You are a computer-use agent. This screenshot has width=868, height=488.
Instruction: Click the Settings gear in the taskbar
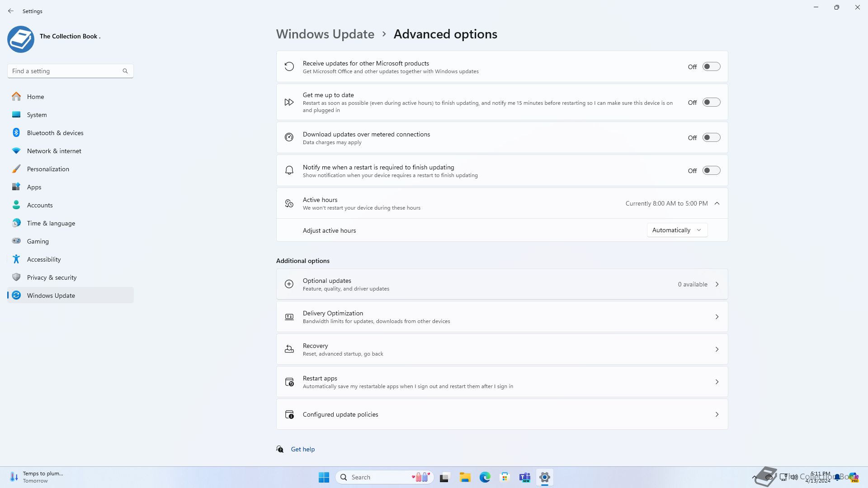(x=545, y=477)
